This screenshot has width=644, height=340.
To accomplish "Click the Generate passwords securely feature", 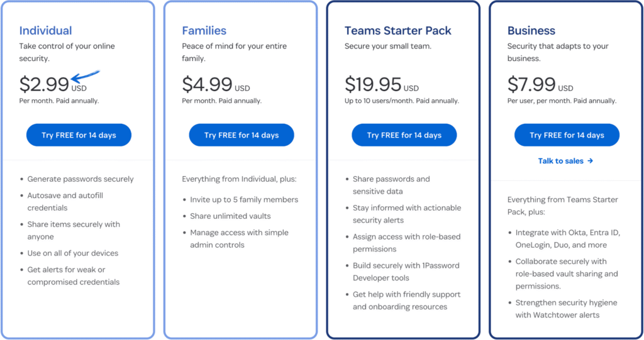I will pos(80,179).
